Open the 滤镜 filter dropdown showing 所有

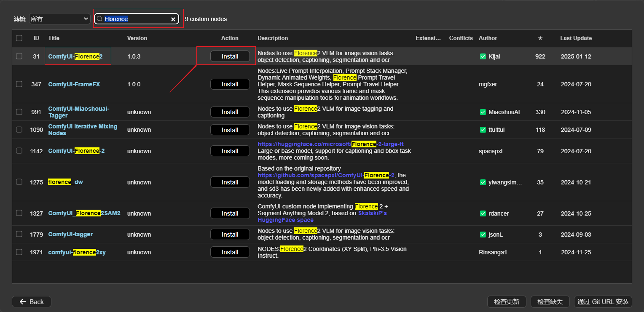59,19
